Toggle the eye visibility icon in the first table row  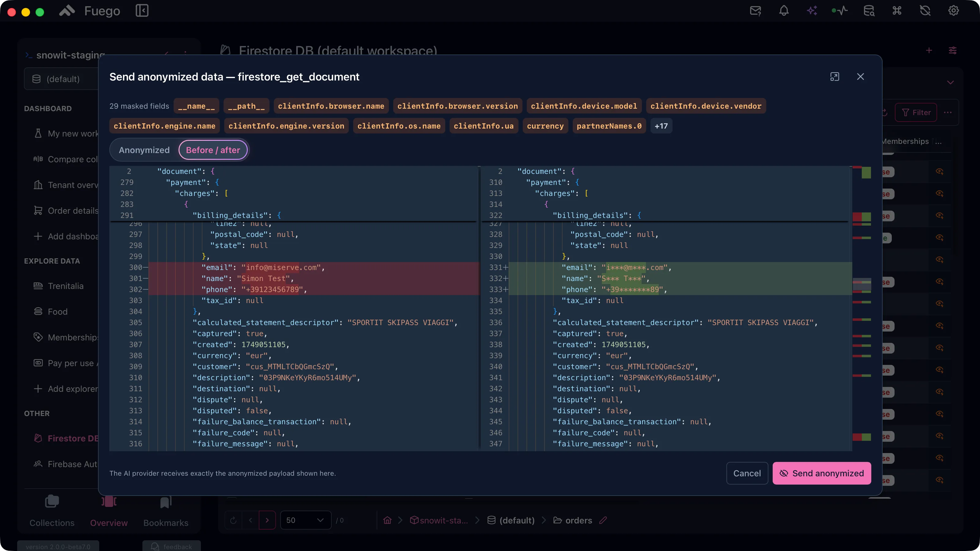pos(940,171)
